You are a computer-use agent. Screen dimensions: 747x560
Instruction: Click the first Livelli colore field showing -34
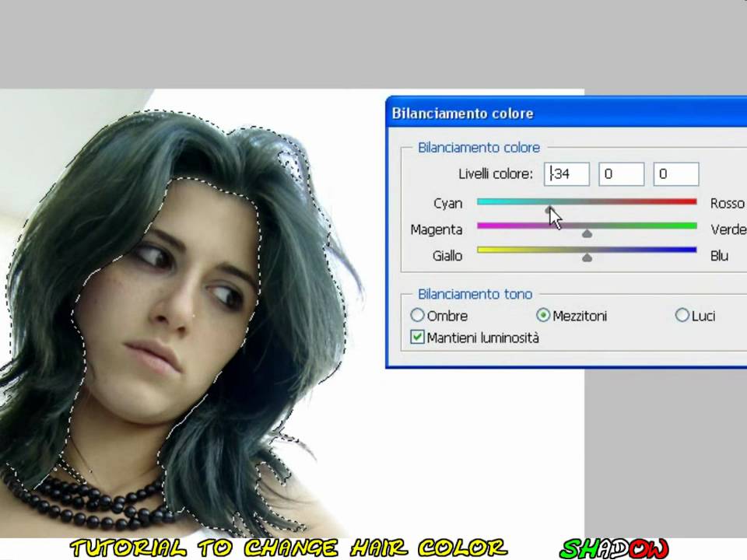pyautogui.click(x=566, y=173)
